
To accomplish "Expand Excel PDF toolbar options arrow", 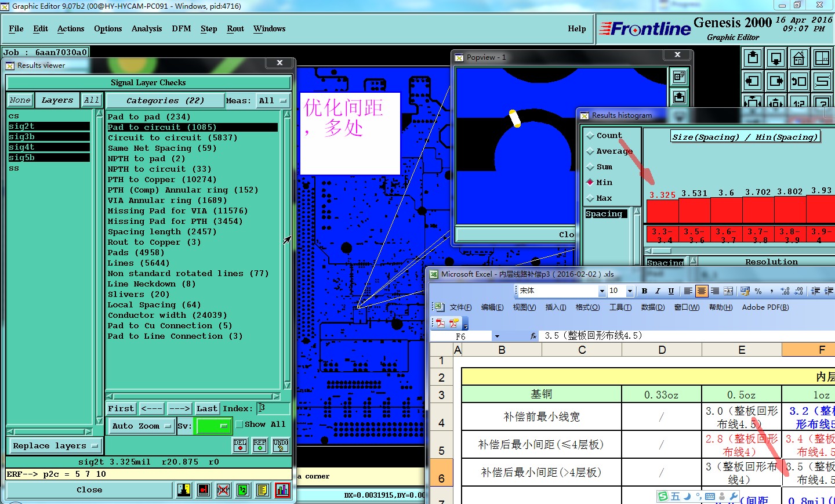I will pyautogui.click(x=465, y=324).
